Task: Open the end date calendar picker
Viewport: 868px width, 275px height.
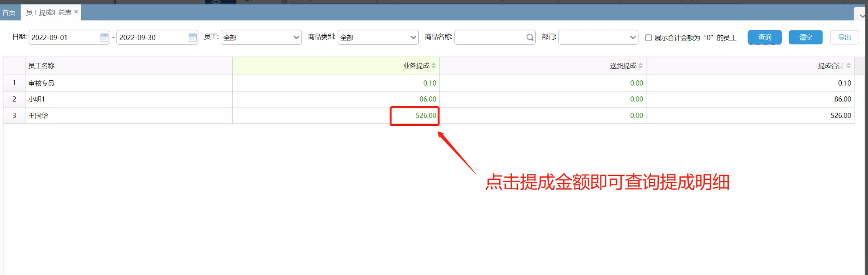Action: 193,37
